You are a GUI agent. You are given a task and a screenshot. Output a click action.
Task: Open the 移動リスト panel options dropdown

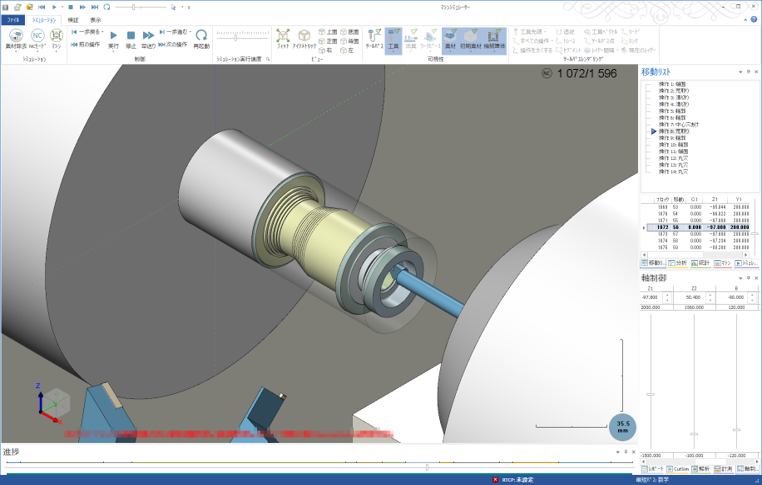[740, 72]
